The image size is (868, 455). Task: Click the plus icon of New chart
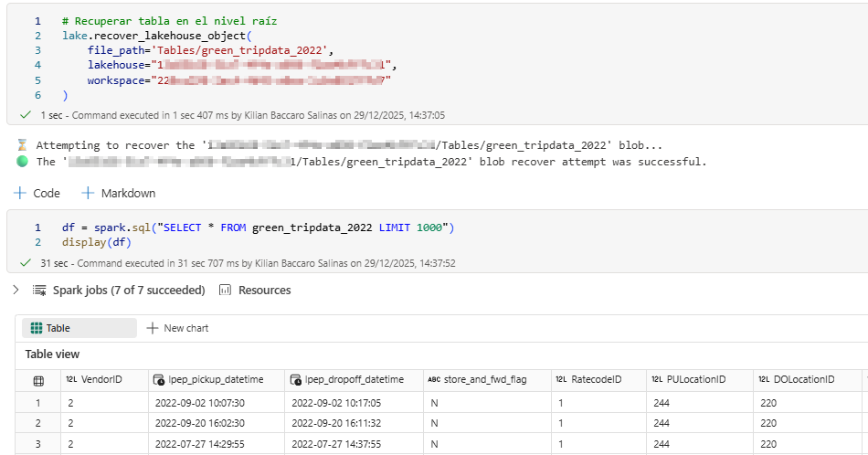click(x=153, y=328)
